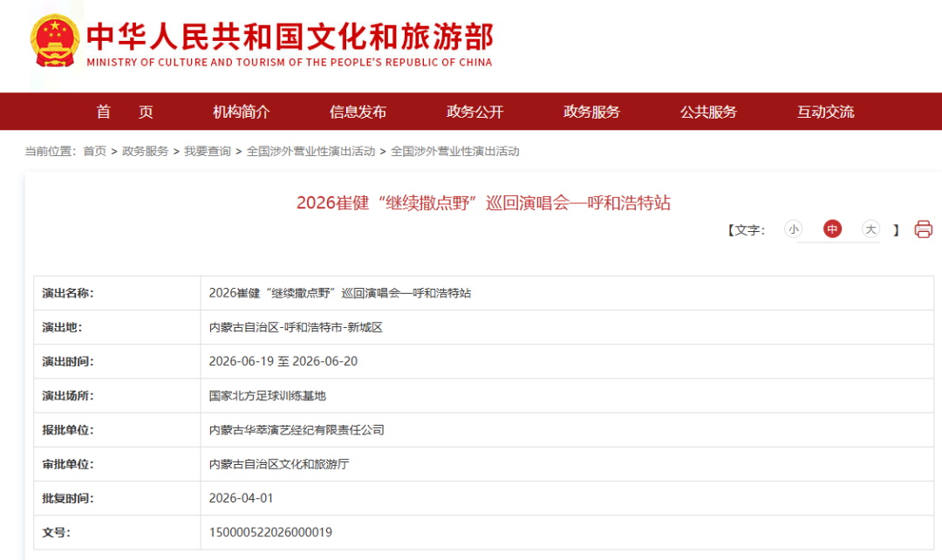The image size is (942, 560).
Task: Open 首页 in the navigation bar
Action: tap(125, 112)
